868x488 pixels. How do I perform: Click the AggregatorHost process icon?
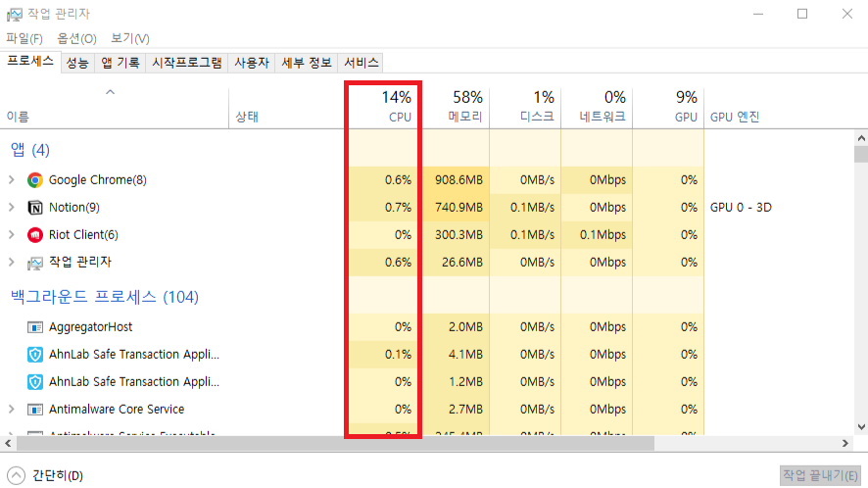(35, 327)
